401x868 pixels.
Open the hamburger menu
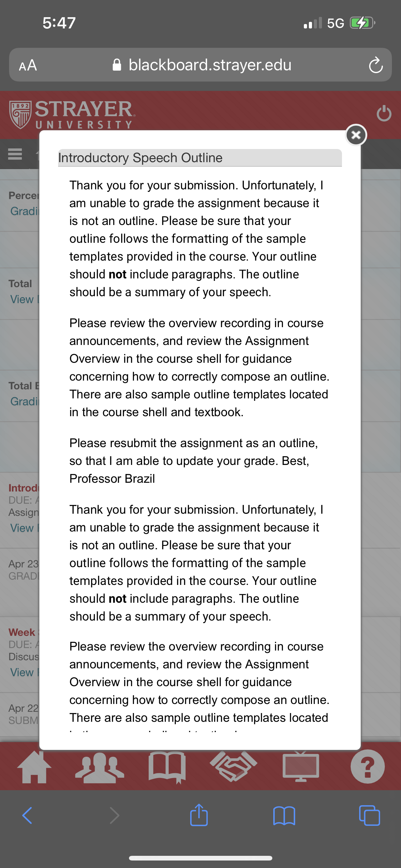pyautogui.click(x=15, y=154)
